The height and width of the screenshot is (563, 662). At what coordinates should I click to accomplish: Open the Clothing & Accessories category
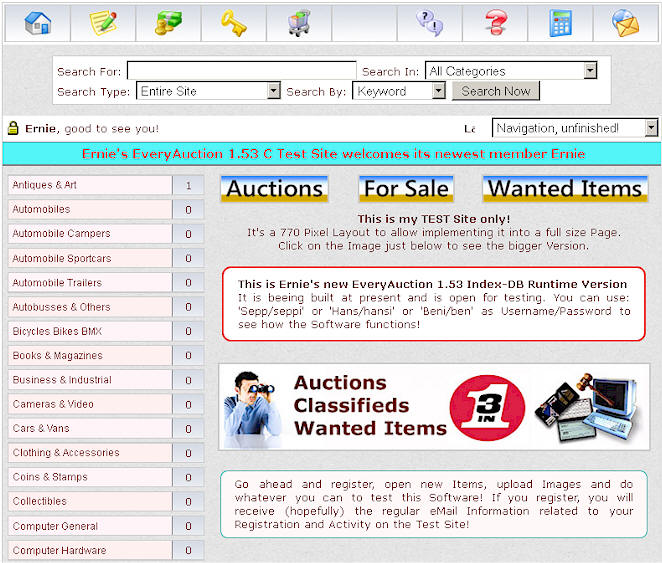90,452
